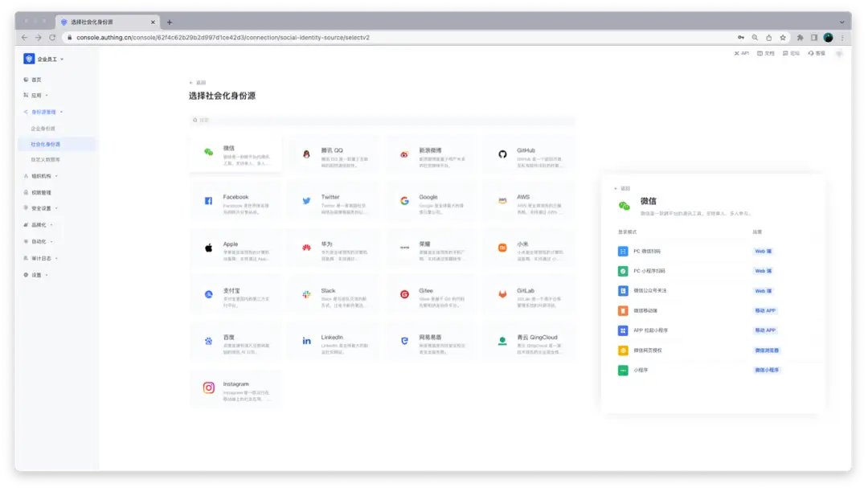Viewport: 868px width, 488px height.
Task: Pick the 青云 QingCloud icon
Action: (x=502, y=341)
